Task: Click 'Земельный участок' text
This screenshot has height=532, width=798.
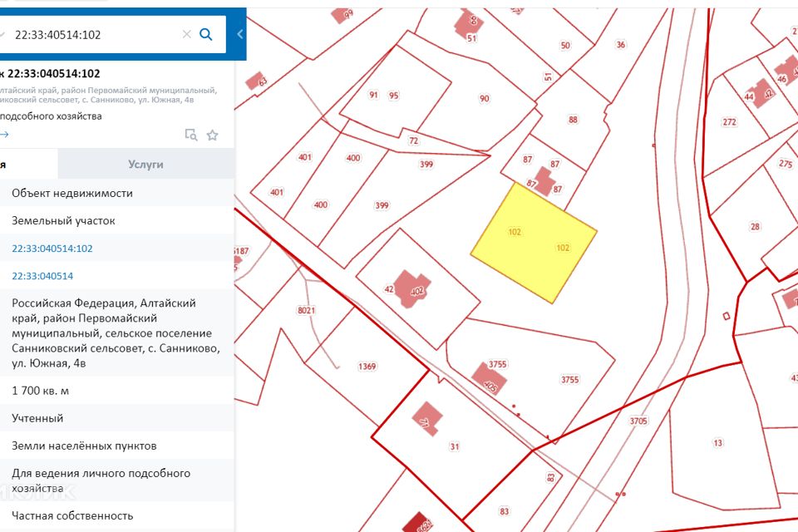Action: coord(64,220)
